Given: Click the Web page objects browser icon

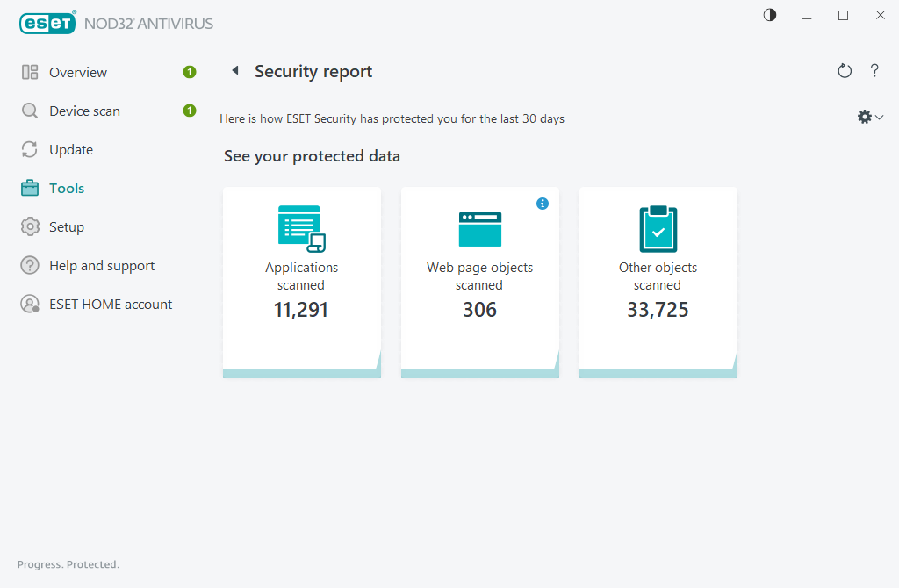Looking at the screenshot, I should pos(480,229).
